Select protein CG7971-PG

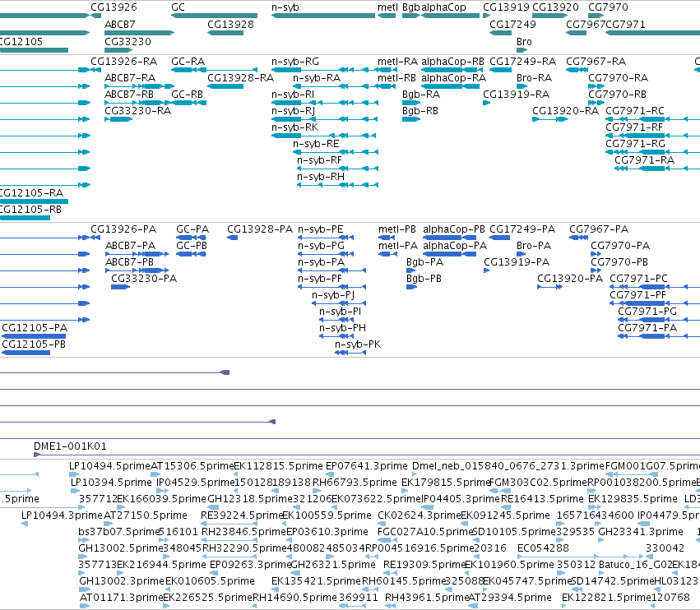pyautogui.click(x=647, y=311)
